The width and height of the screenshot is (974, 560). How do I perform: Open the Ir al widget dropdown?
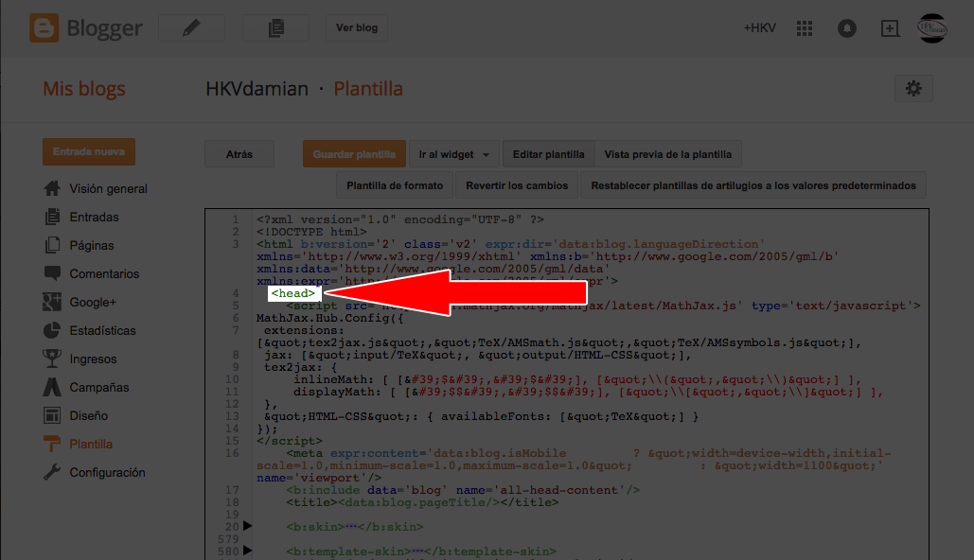[x=453, y=154]
